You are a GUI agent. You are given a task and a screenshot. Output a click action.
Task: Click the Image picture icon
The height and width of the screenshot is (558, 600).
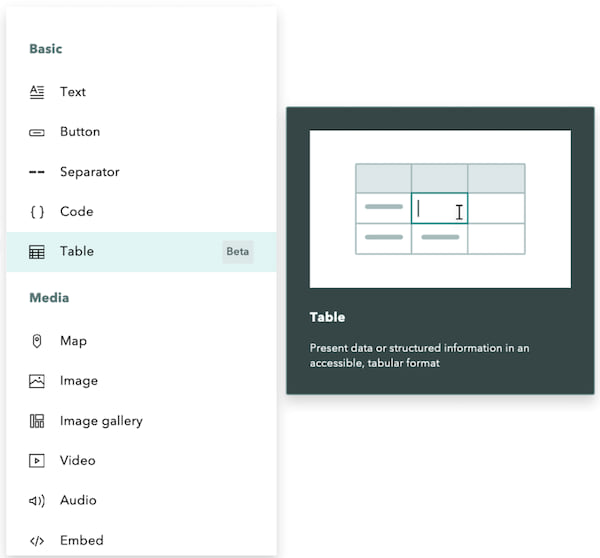click(x=37, y=381)
